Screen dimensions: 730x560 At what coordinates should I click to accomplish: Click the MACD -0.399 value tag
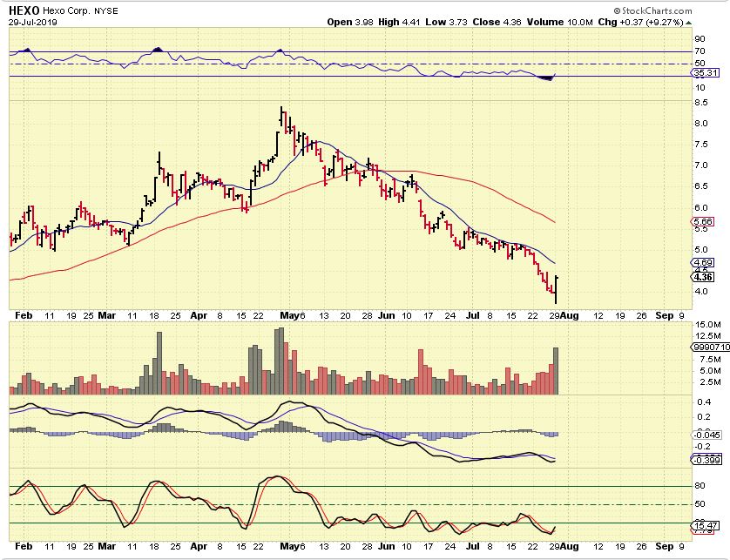[706, 460]
